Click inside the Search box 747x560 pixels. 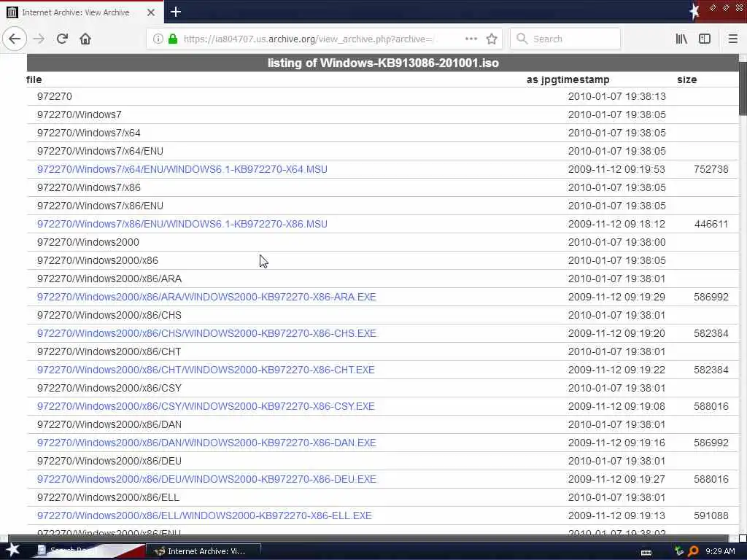[x=565, y=39]
